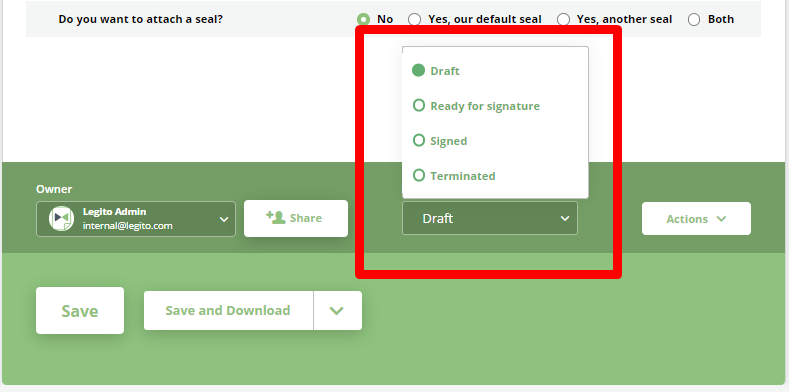This screenshot has width=789, height=392.
Task: Click the Legito Admin avatar icon
Action: tap(61, 218)
